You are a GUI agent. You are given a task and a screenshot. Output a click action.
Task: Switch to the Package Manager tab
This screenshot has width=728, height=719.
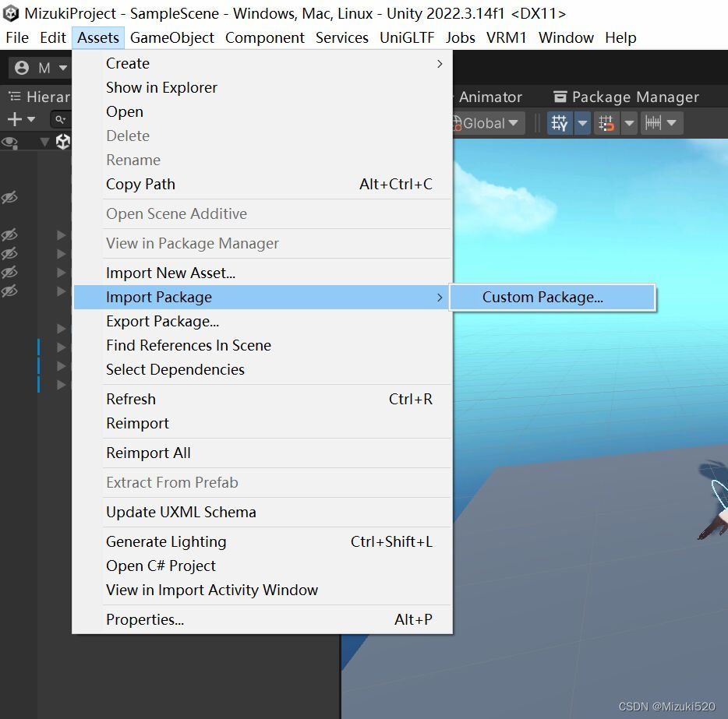click(x=626, y=97)
